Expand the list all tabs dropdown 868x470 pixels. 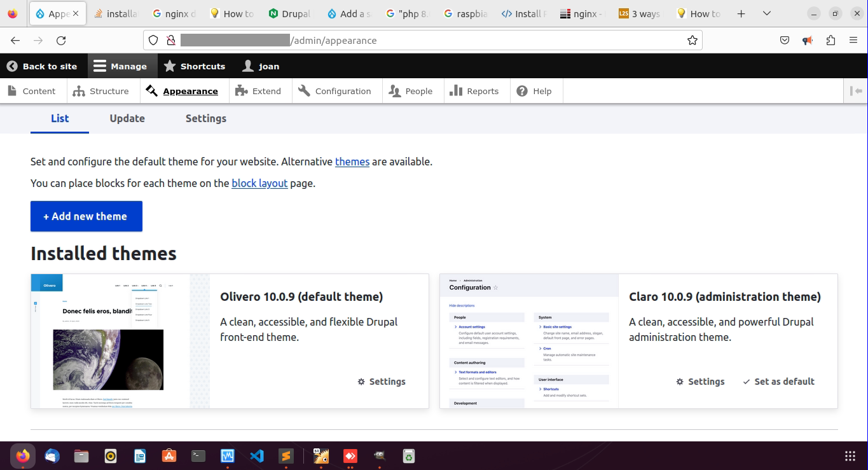coord(767,13)
